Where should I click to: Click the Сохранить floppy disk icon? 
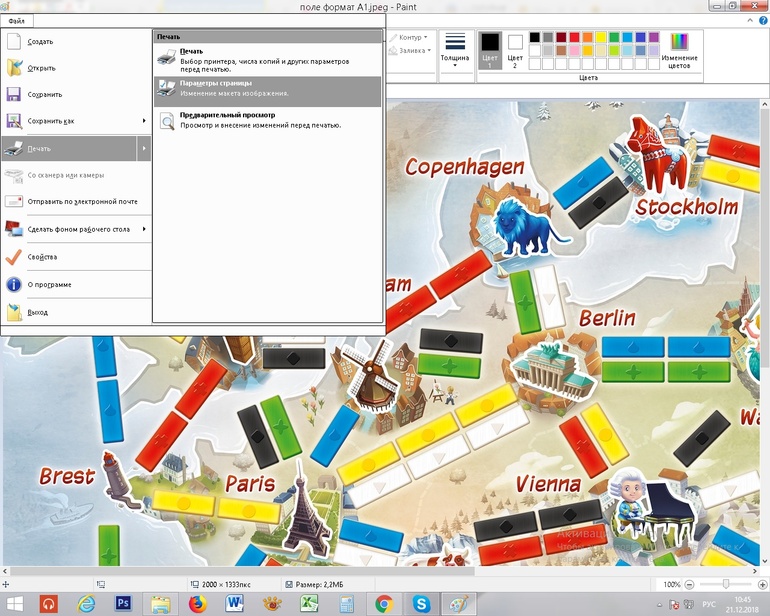(14, 95)
